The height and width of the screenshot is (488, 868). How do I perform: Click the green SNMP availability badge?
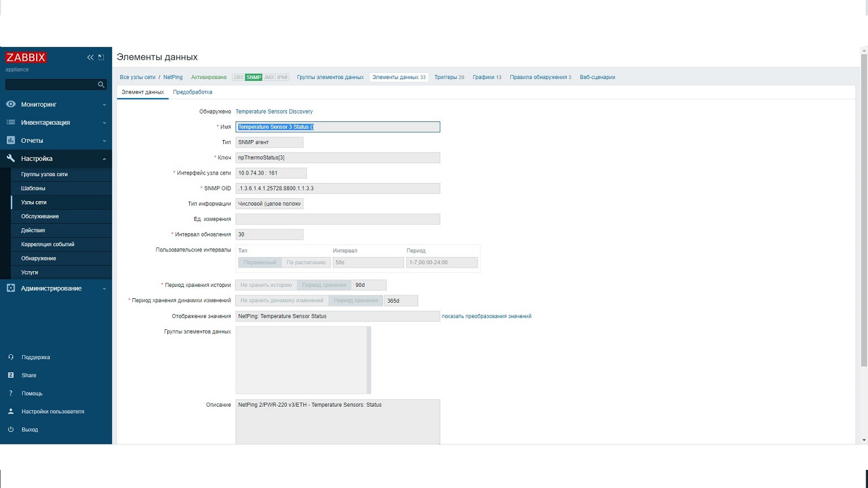pyautogui.click(x=254, y=77)
